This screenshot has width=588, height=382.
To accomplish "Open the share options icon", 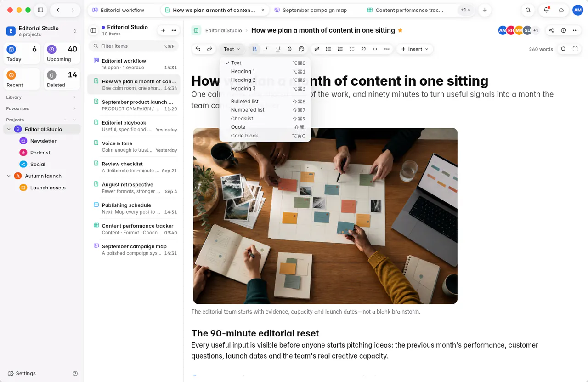I will [552, 30].
